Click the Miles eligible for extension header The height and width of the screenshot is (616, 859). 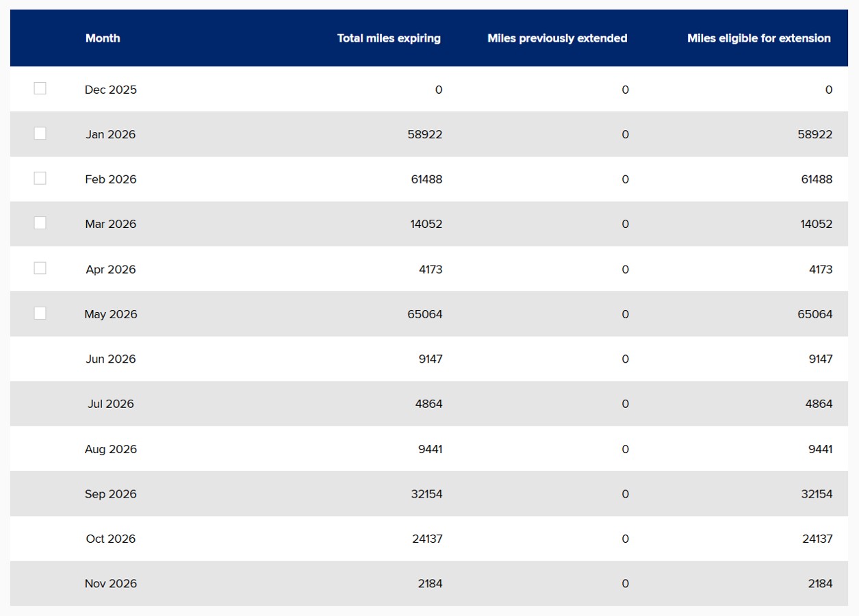tap(758, 38)
